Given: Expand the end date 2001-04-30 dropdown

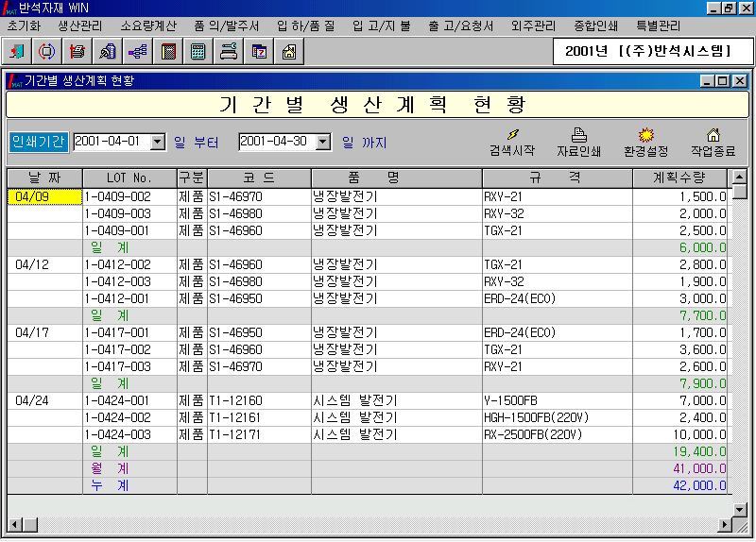Looking at the screenshot, I should click(323, 142).
